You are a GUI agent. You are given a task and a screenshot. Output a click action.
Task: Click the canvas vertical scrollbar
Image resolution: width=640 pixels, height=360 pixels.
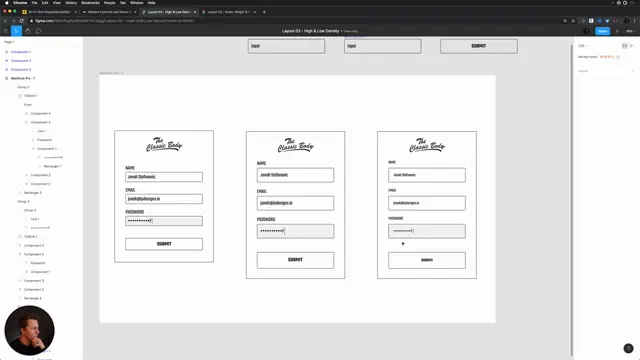tap(571, 200)
